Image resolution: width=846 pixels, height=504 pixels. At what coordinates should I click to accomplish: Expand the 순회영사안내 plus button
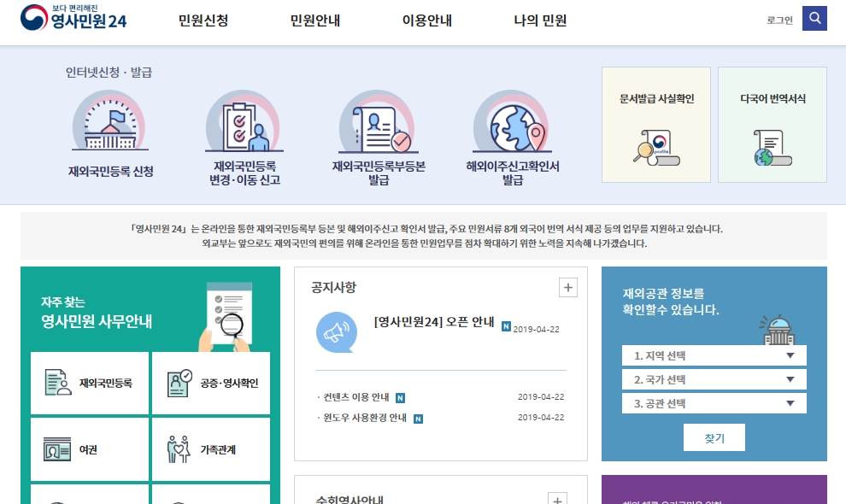tap(557, 499)
